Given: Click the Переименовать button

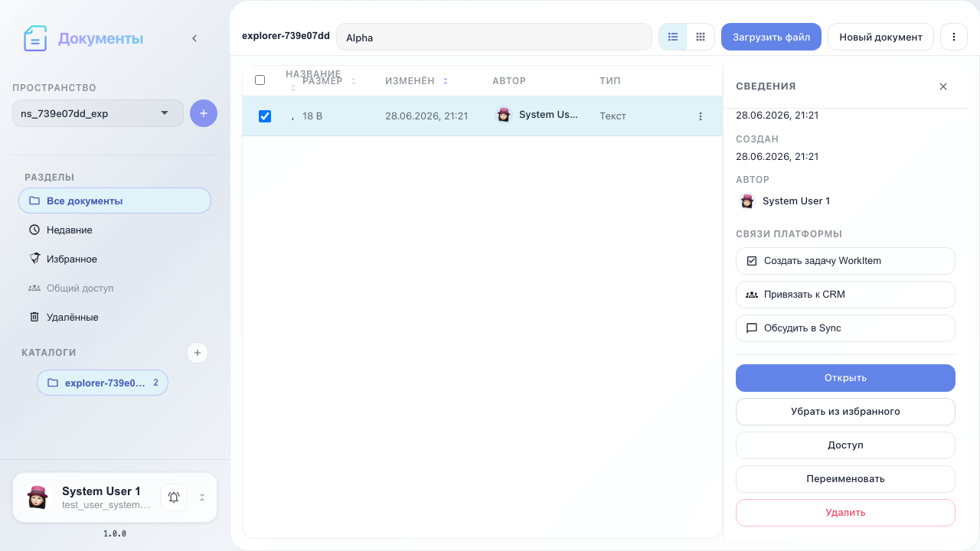Looking at the screenshot, I should pos(845,479).
